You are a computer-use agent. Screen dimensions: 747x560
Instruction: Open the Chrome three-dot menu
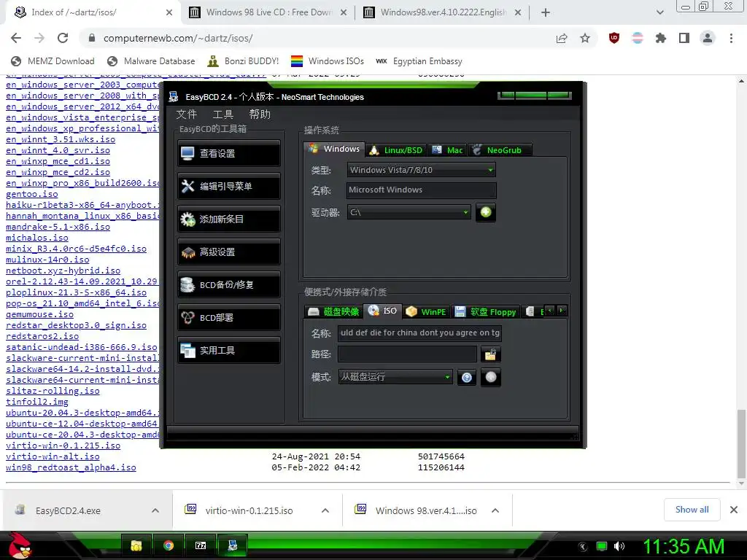click(731, 38)
